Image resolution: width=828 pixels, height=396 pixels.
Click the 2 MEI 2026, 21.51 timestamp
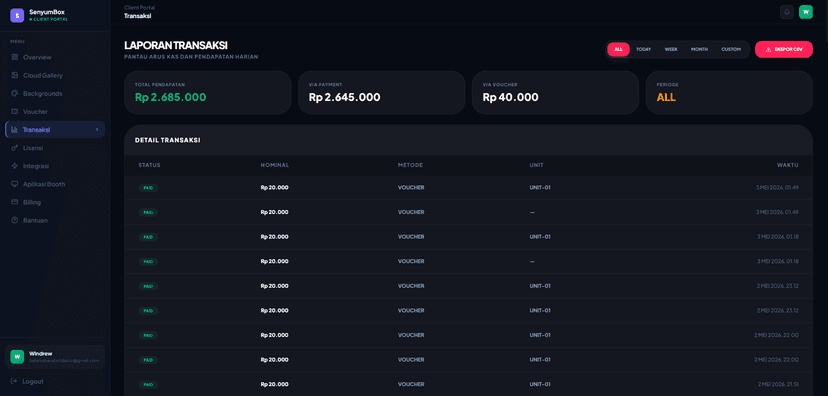tap(777, 384)
